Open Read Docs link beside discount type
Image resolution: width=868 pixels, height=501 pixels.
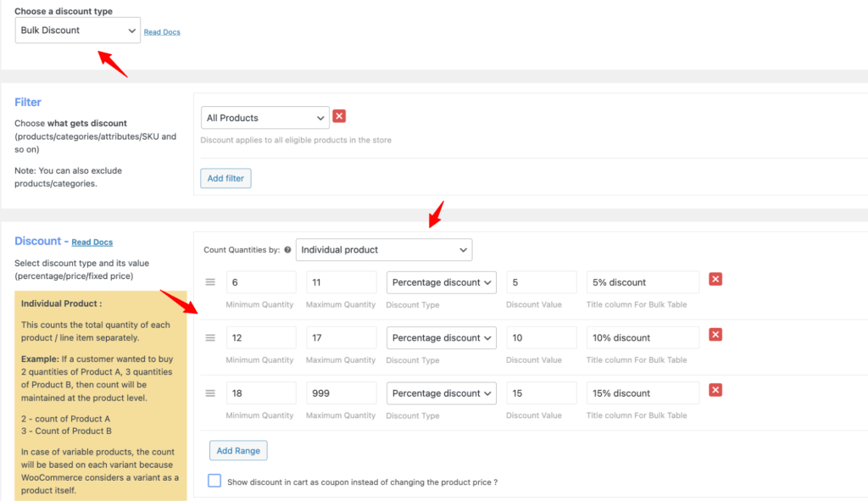point(162,32)
